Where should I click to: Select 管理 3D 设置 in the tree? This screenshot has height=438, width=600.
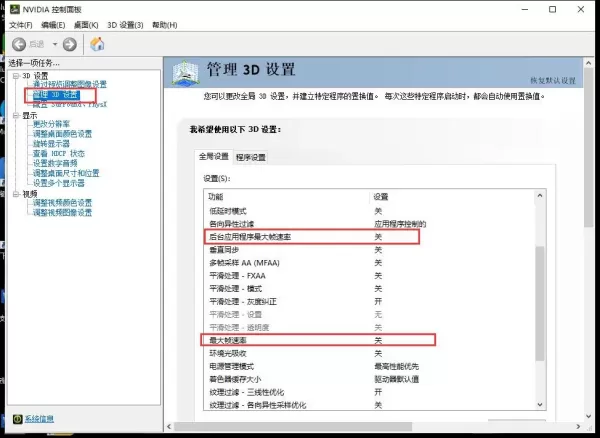coord(56,94)
